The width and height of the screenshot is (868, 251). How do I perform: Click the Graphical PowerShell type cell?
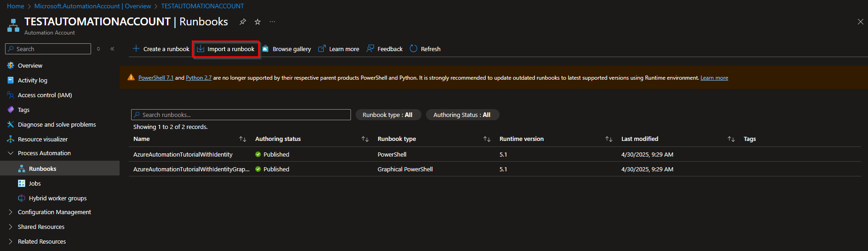405,169
